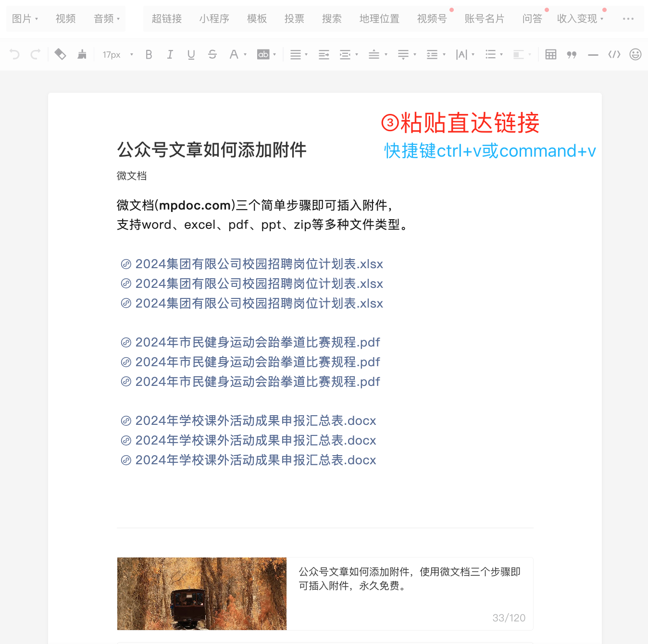Open the 问答 option
This screenshot has width=648, height=644.
point(532,19)
